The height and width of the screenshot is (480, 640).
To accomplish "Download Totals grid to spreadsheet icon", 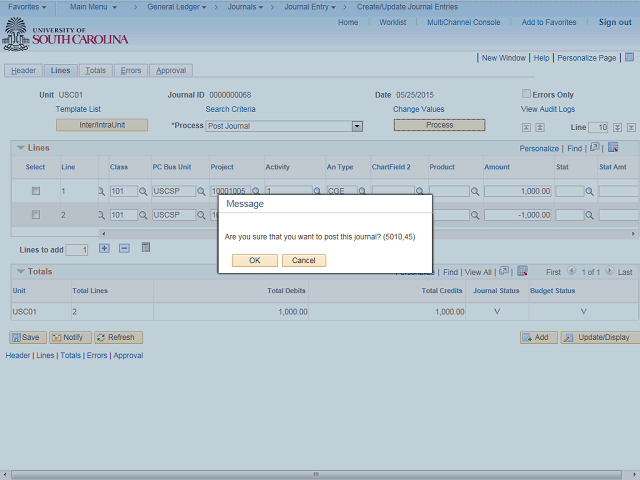I will pyautogui.click(x=522, y=271).
